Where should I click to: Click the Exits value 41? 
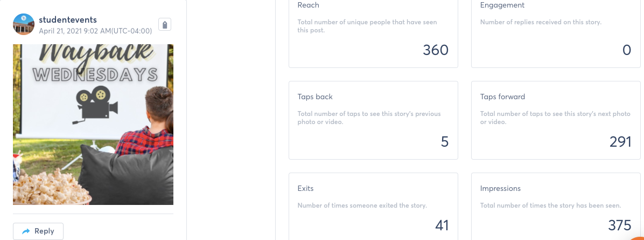click(x=442, y=225)
